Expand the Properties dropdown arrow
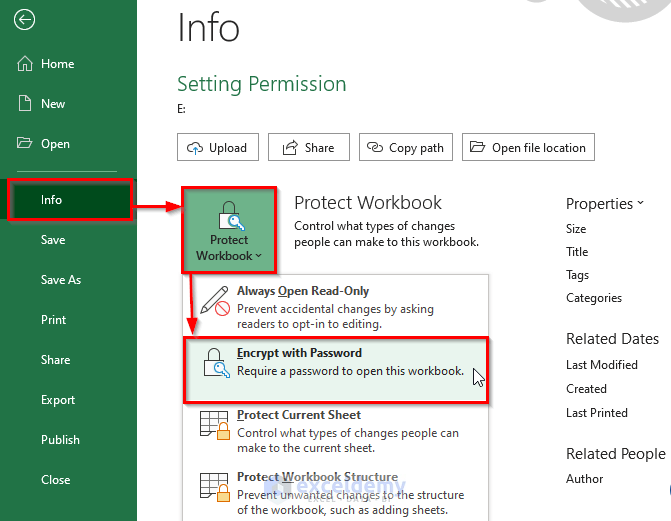This screenshot has height=521, width=671. click(x=640, y=203)
